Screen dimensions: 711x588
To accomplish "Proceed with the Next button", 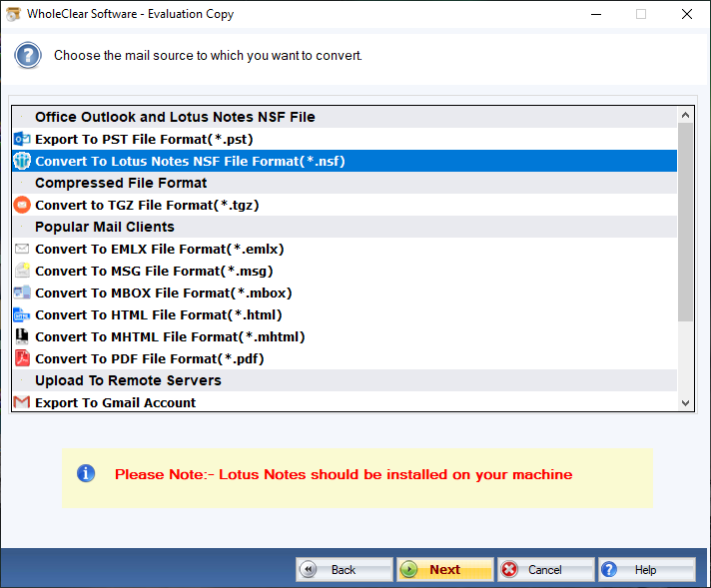I will click(x=445, y=569).
